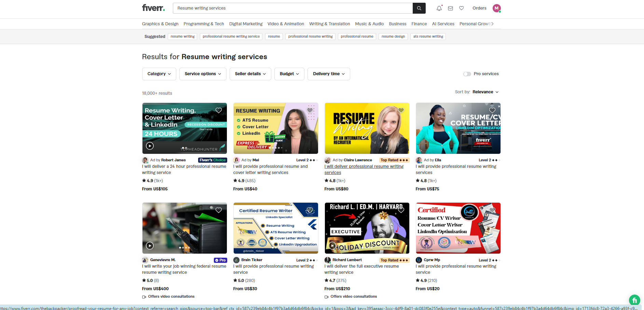This screenshot has width=644, height=310.
Task: Open Brain Ticker seller avatar
Action: pos(236,260)
